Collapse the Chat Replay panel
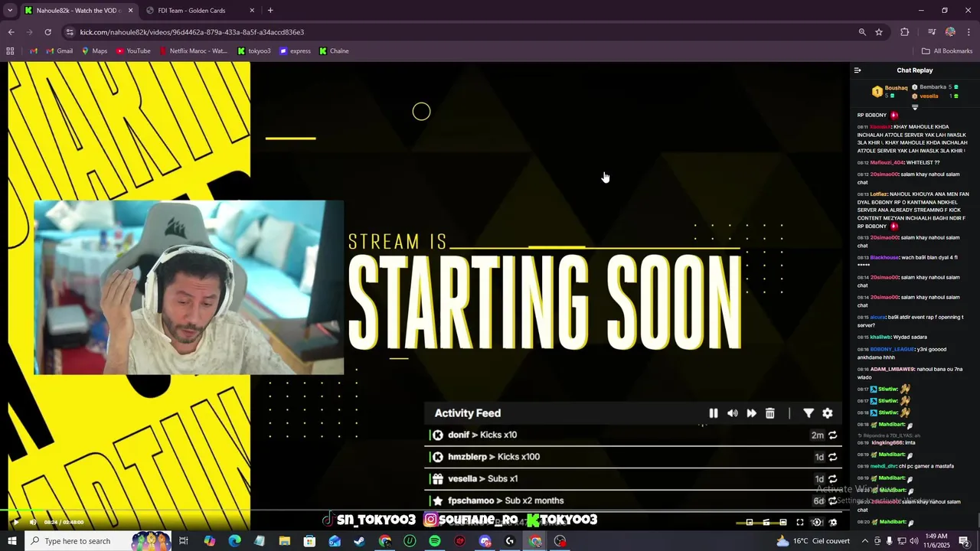Viewport: 980px width, 551px height. click(857, 70)
